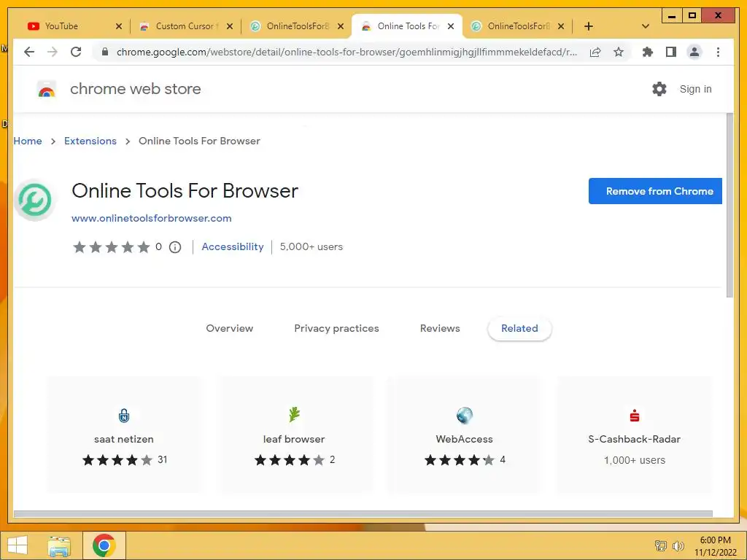Screen dimensions: 747x560
Task: Click the chrome web store rainbow logo
Action: point(47,89)
